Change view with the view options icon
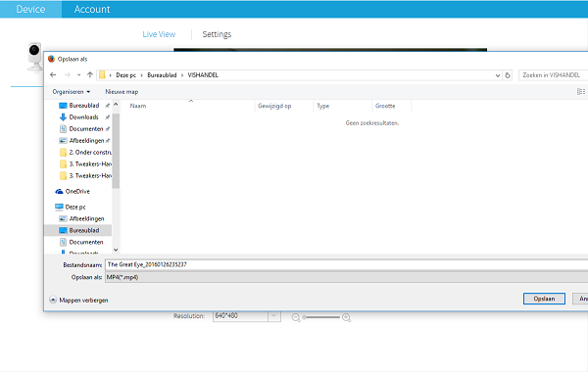Image resolution: width=588 pixels, height=372 pixels. tap(580, 92)
